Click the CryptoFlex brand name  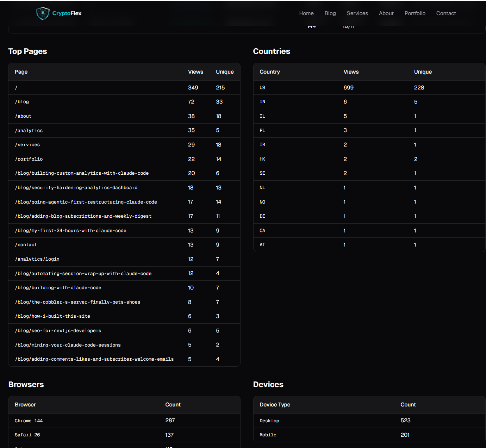[x=67, y=13]
